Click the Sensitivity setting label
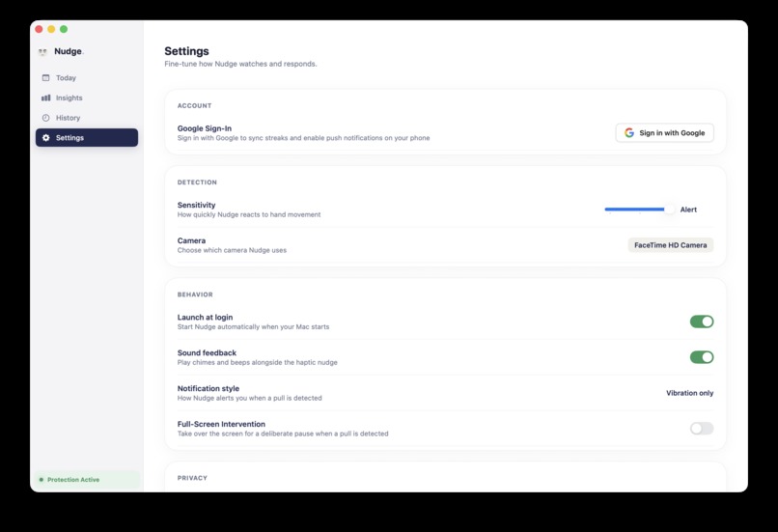Viewport: 778px width, 532px height. click(197, 205)
